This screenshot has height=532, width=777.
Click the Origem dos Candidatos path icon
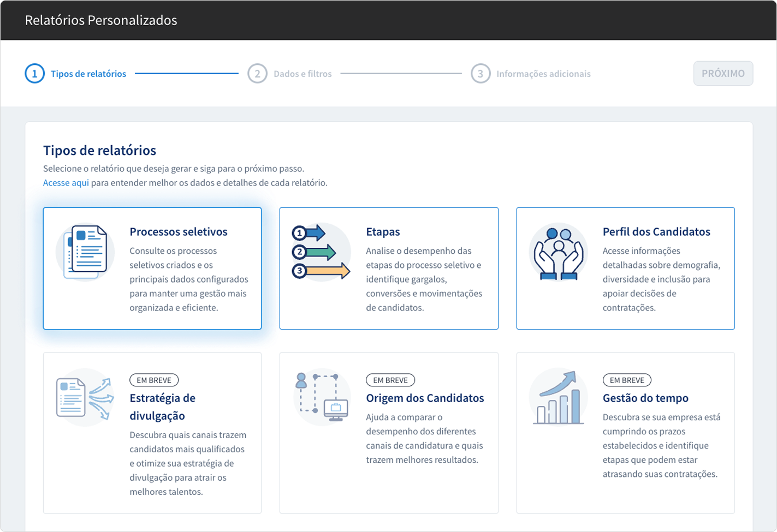tap(321, 398)
